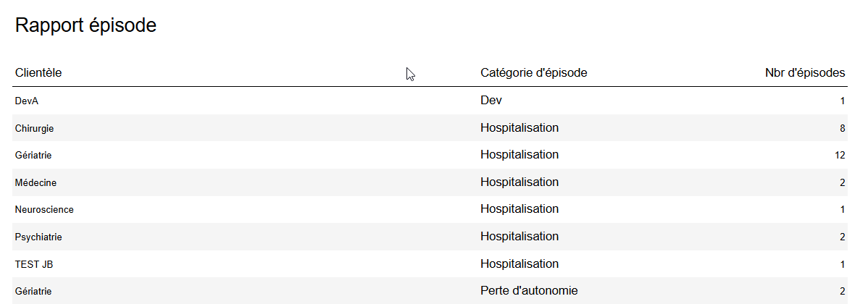Select the Psychiatrie clientèle cell
Image resolution: width=868 pixels, height=304 pixels.
[38, 237]
